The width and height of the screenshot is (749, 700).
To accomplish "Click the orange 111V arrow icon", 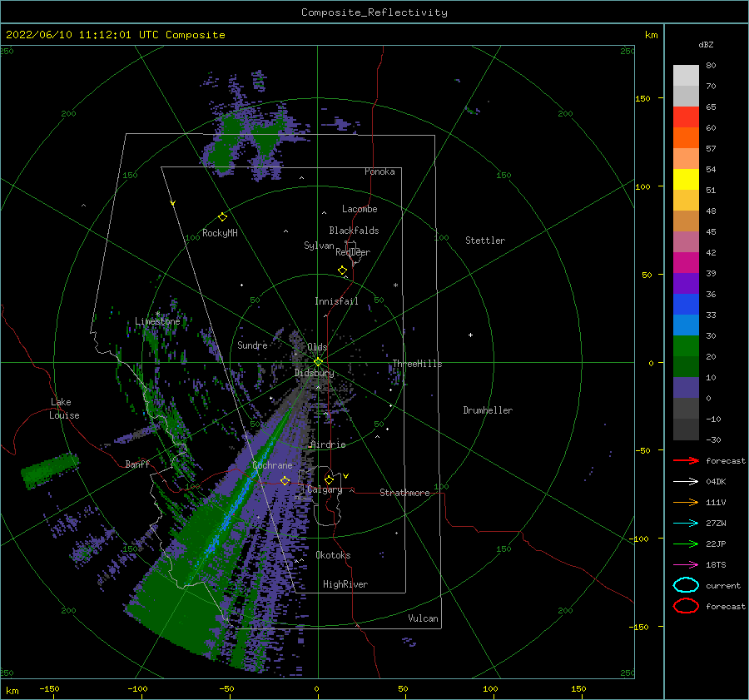I will [686, 502].
